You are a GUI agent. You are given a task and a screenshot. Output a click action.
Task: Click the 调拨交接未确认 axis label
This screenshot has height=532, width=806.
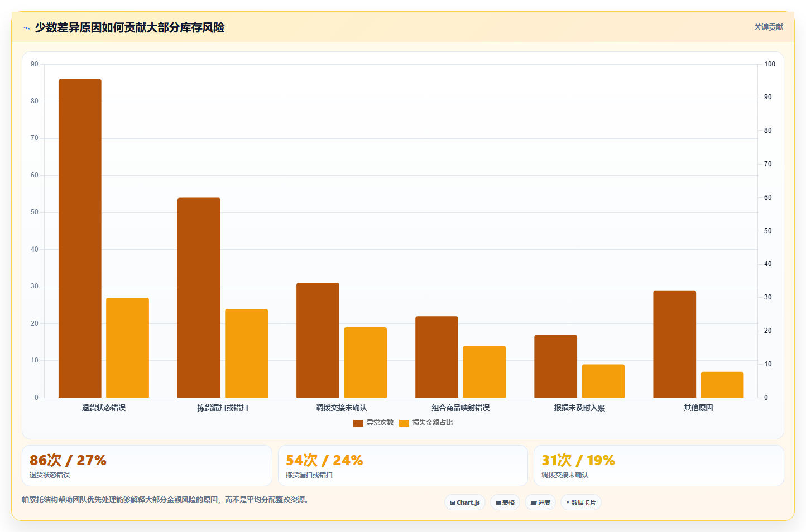coord(342,408)
